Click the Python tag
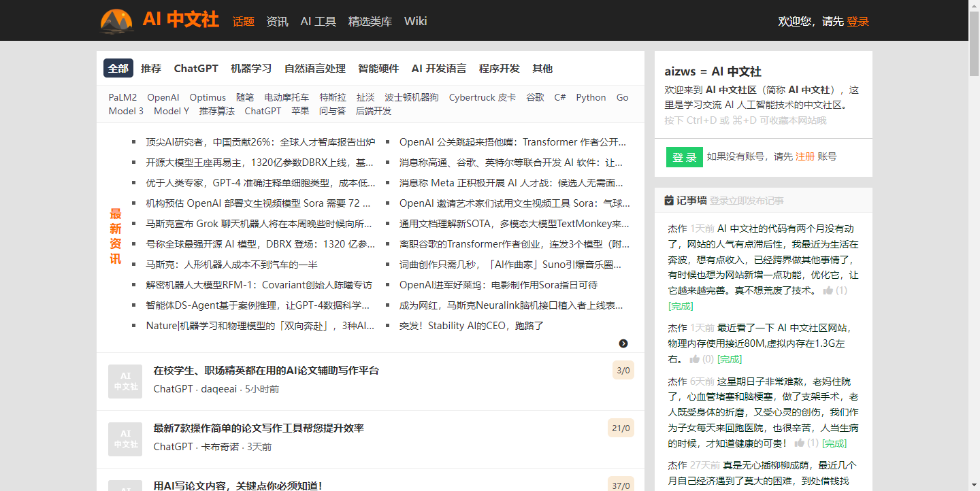 click(591, 97)
